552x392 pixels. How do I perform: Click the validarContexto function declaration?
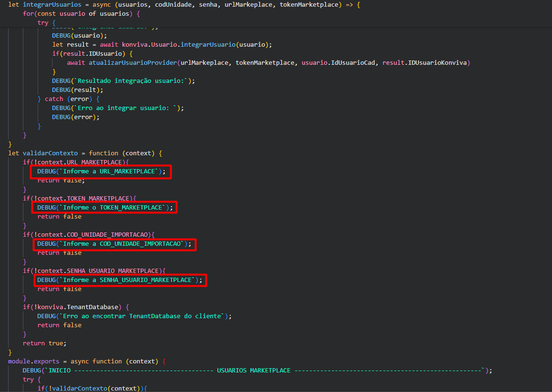(x=50, y=153)
